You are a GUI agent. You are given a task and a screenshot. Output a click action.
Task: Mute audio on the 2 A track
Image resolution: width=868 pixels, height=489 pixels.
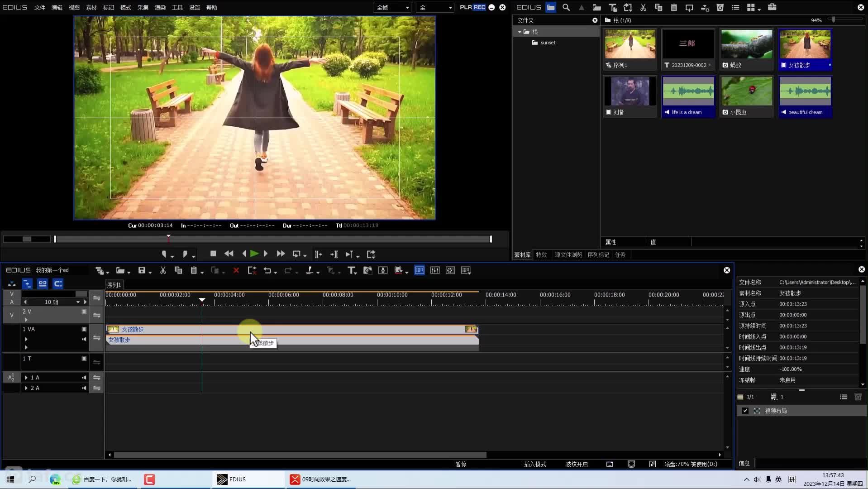(84, 388)
